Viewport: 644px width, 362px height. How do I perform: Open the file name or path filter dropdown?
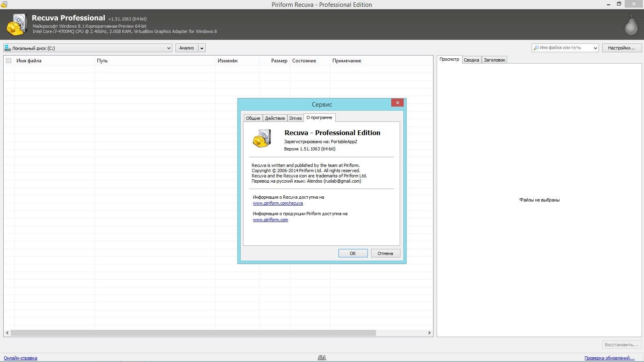(x=595, y=48)
